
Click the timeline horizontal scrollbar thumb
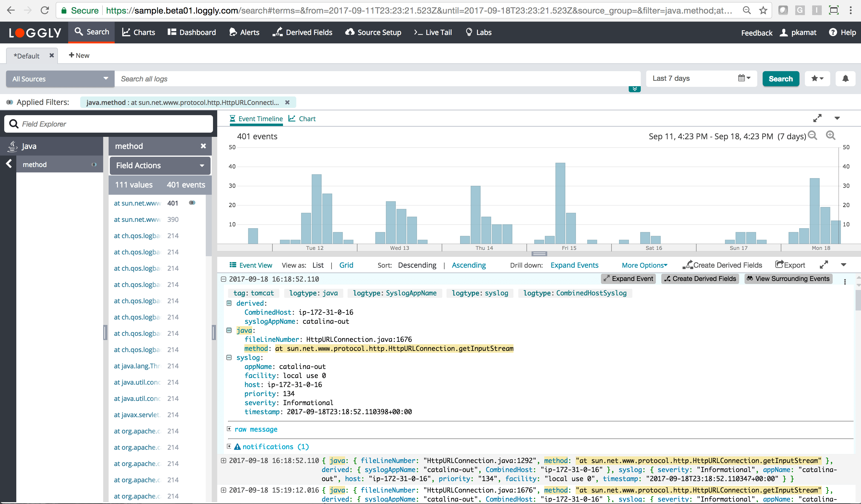click(539, 254)
